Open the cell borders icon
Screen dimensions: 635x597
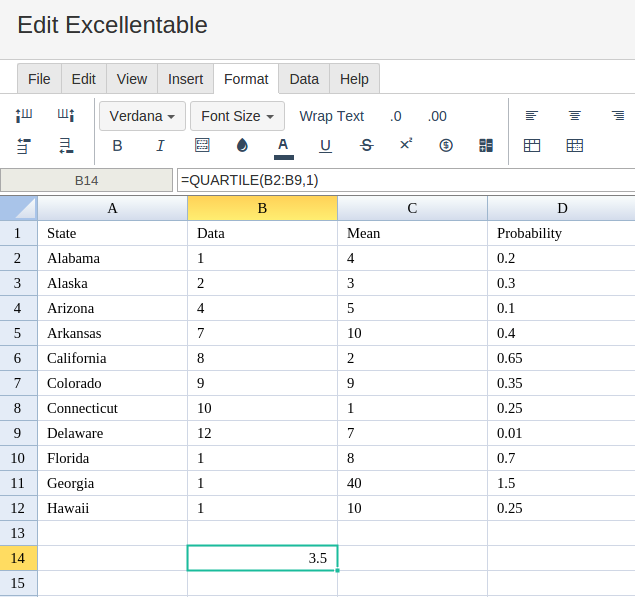pos(202,145)
